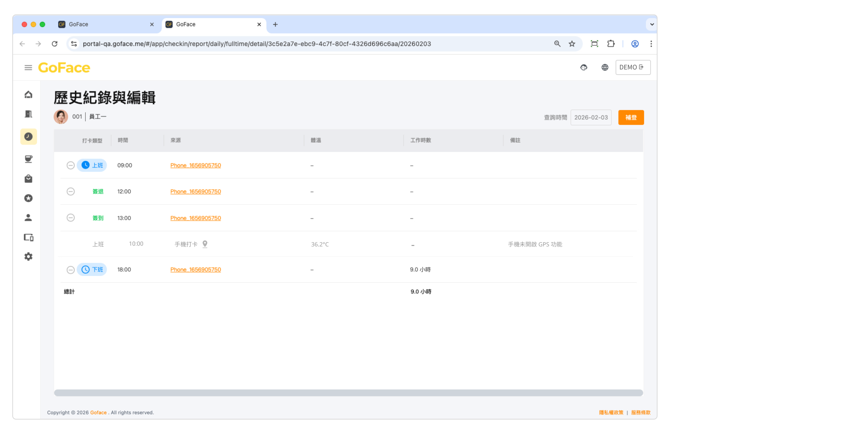Toggle the hamburger menu beside the GoFace logo
Screen dimensions: 868x434
(x=28, y=68)
